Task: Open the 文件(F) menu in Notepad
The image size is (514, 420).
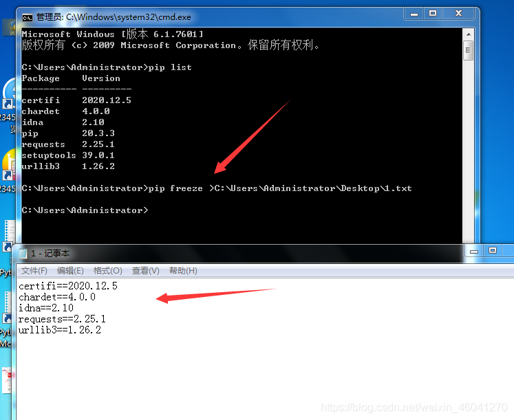Action: 34,271
